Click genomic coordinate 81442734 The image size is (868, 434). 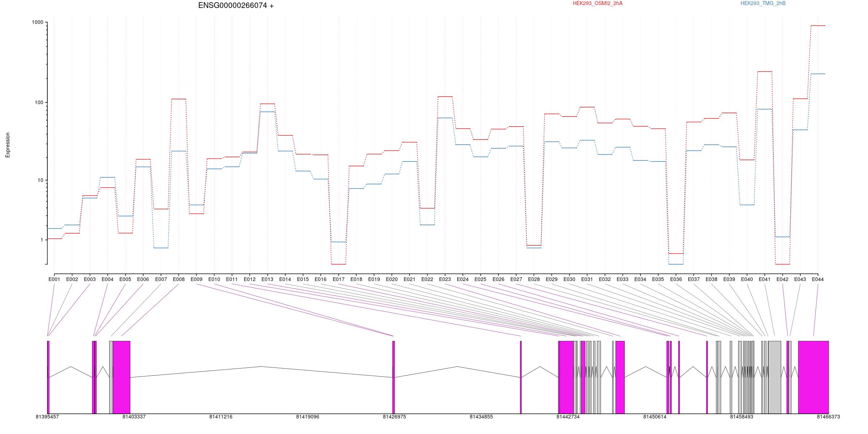point(568,417)
